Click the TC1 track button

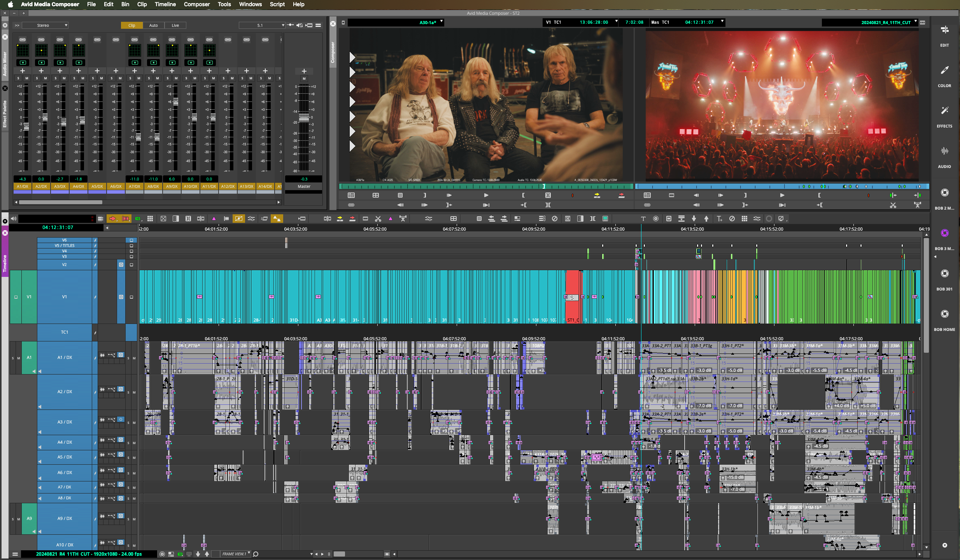tap(65, 332)
